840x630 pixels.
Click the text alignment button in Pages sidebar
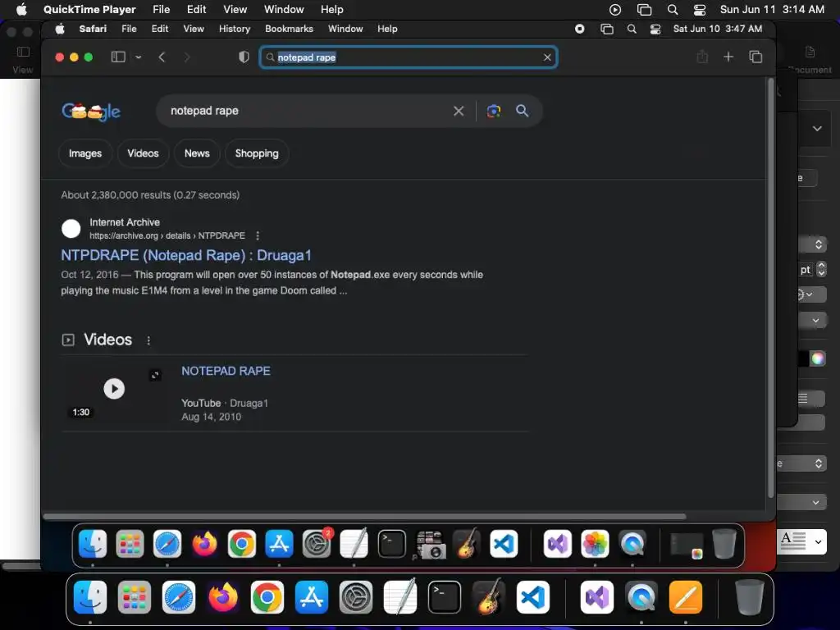click(803, 398)
